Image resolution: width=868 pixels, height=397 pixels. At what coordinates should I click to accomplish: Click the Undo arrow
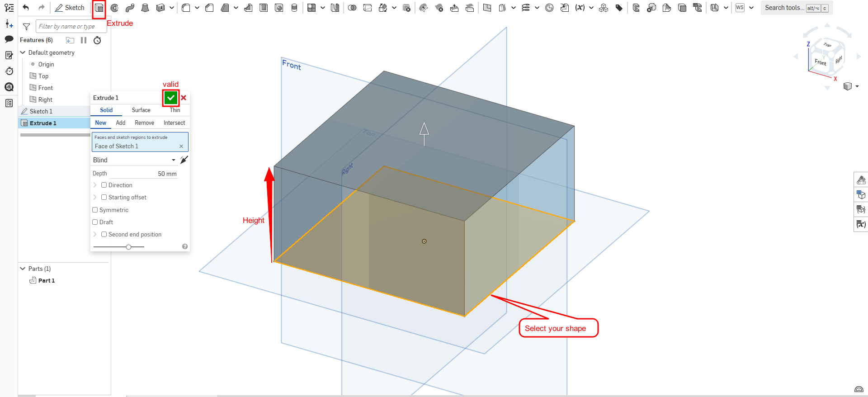(x=26, y=8)
